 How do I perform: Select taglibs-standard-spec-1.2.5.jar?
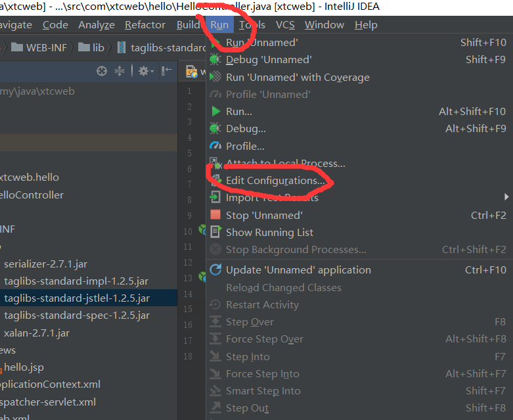pyautogui.click(x=77, y=315)
